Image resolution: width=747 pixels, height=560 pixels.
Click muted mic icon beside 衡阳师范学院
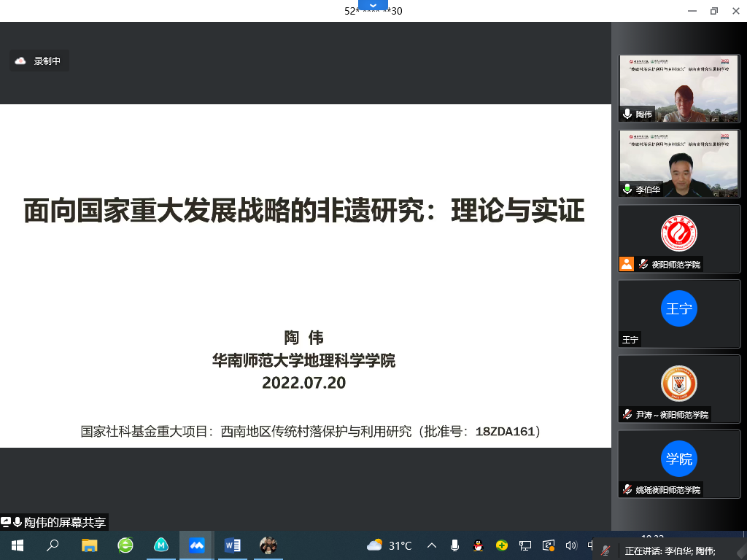pyautogui.click(x=643, y=264)
